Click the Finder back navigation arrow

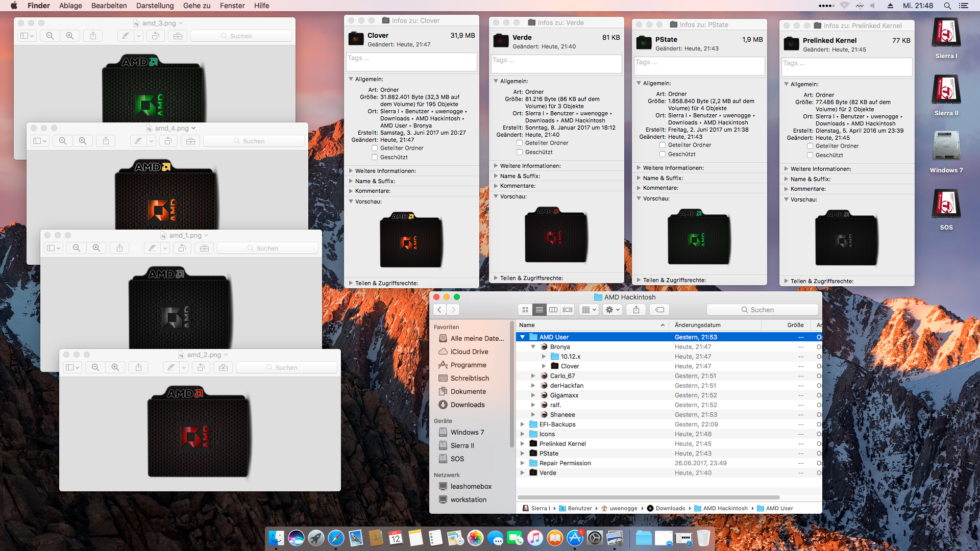point(439,310)
